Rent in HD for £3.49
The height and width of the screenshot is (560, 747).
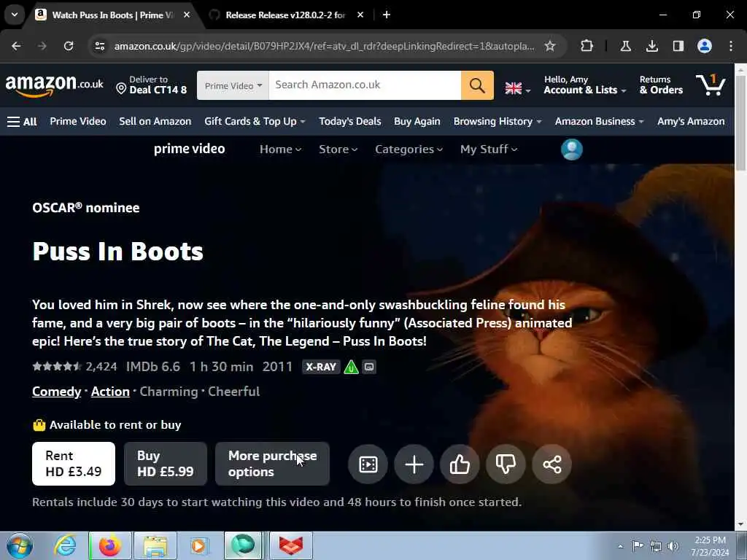(74, 464)
